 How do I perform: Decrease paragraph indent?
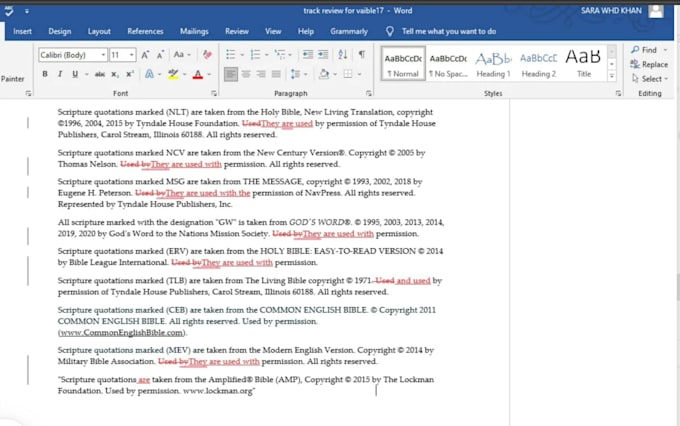coord(308,54)
